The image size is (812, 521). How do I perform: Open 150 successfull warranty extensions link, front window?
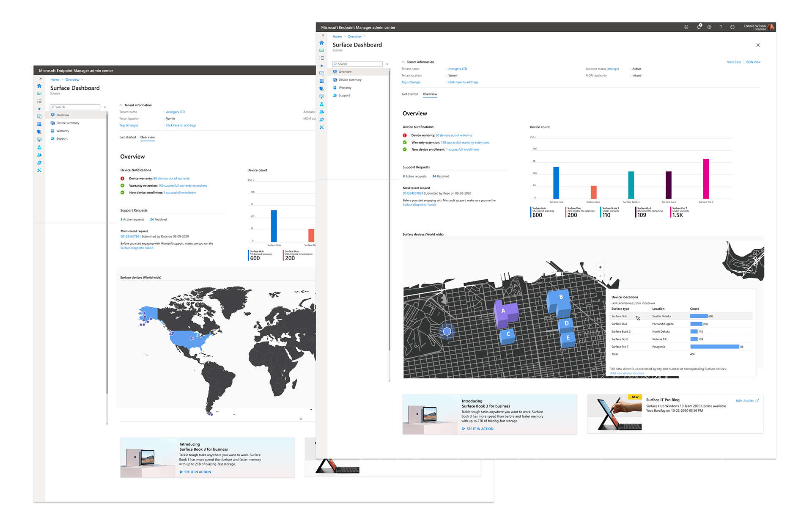pyautogui.click(x=465, y=143)
